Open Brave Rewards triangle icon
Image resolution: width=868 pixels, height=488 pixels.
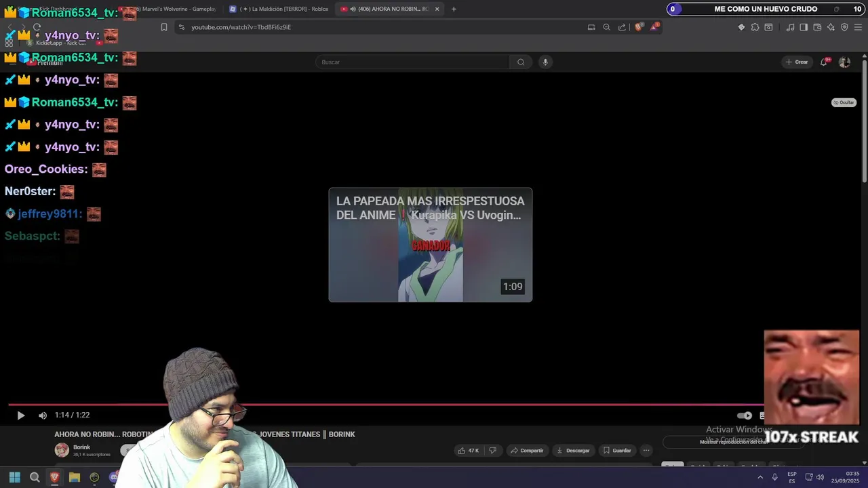654,27
